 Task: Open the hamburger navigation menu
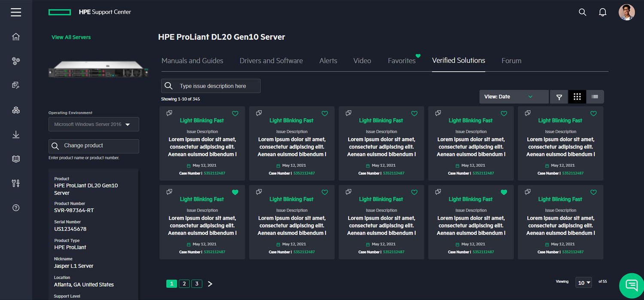coord(16,12)
